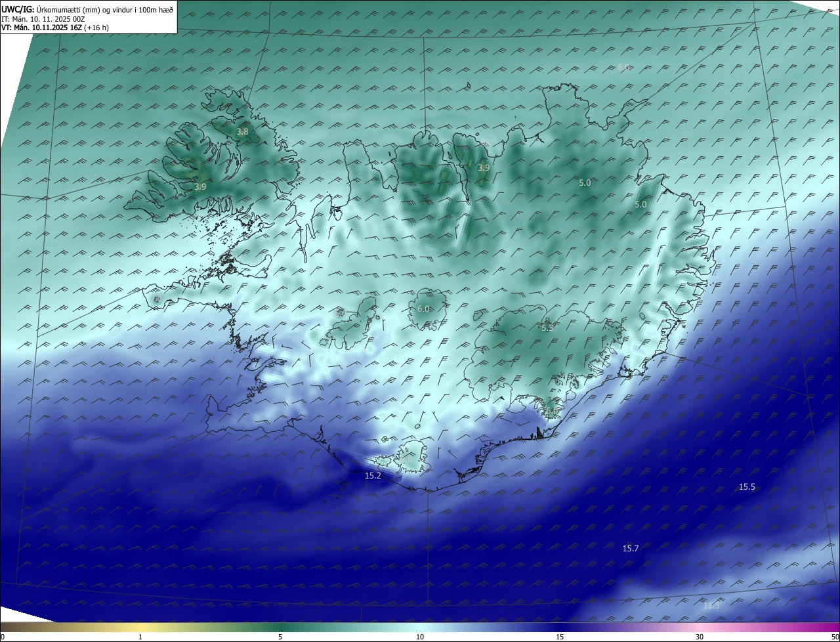Click the title "Úrkomumætti (mm) og vindur í 100m hæð"
The width and height of the screenshot is (840, 642).
[x=104, y=10]
